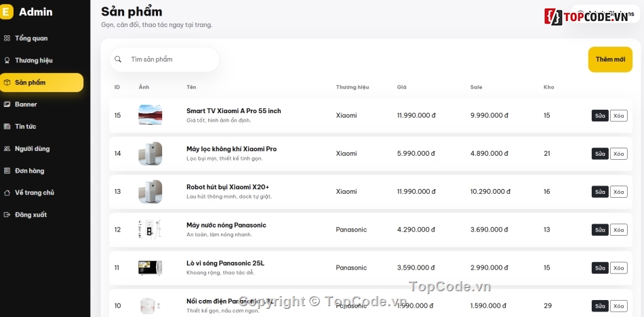
Task: Click the Thêm mới button
Action: pyautogui.click(x=610, y=60)
